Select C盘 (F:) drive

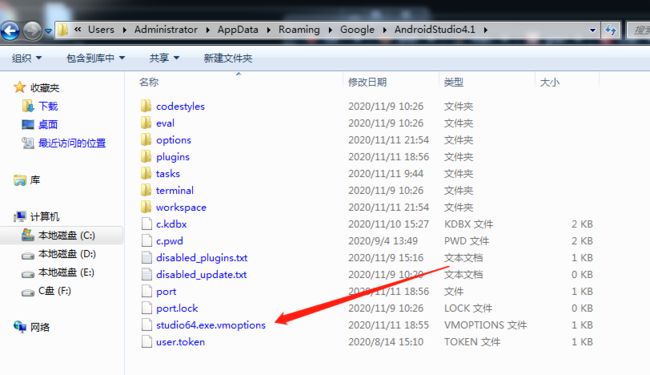click(x=54, y=291)
